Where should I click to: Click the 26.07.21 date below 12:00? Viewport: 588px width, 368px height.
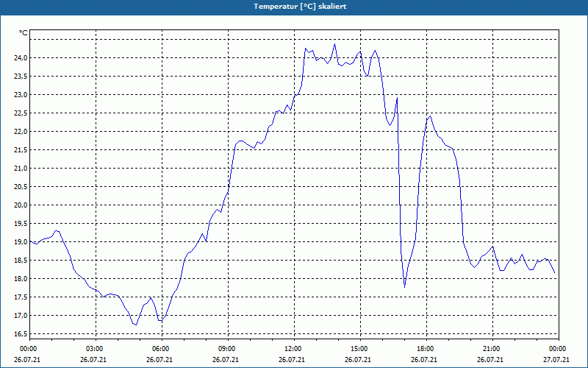[292, 360]
